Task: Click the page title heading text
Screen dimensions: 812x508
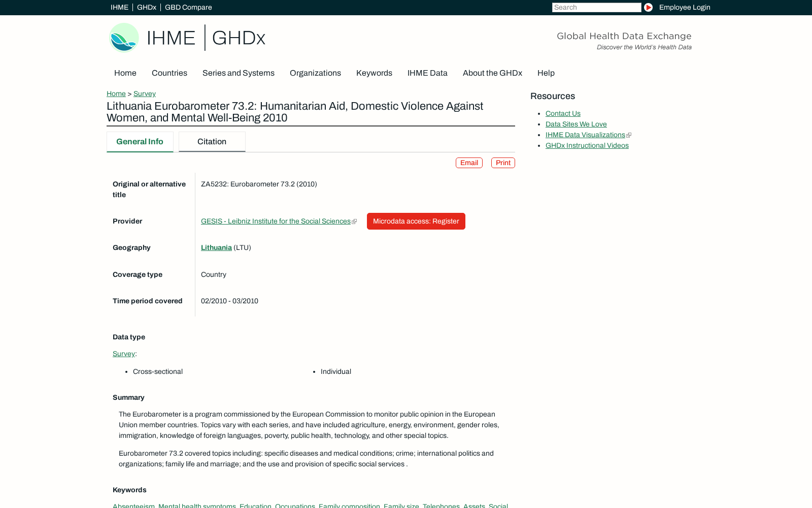Action: coord(295,112)
